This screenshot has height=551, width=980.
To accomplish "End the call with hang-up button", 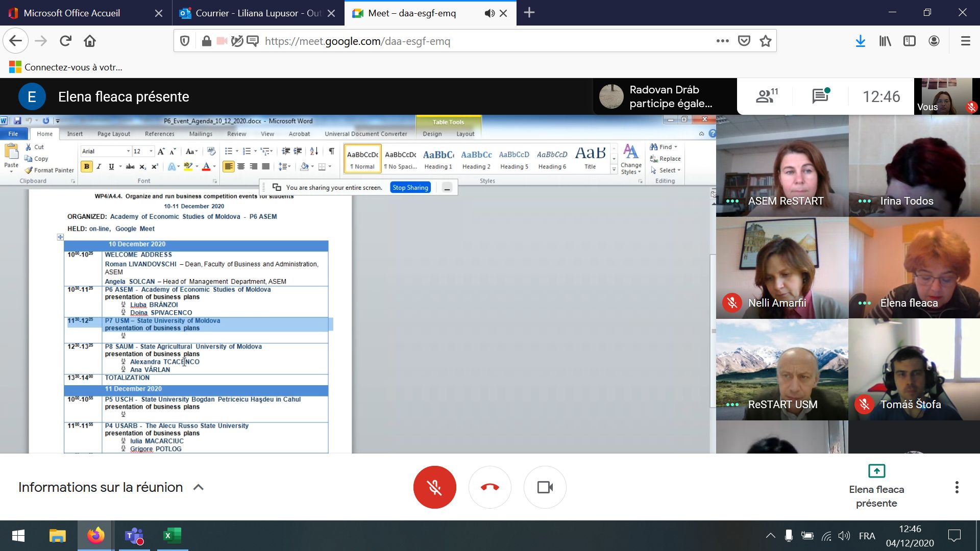I will tap(490, 487).
